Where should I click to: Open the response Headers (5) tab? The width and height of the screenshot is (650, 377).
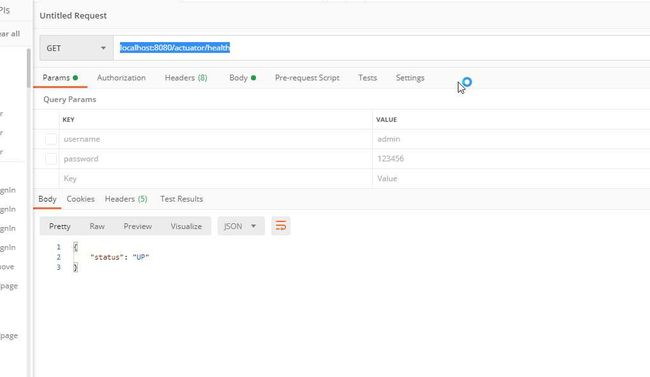click(x=126, y=199)
